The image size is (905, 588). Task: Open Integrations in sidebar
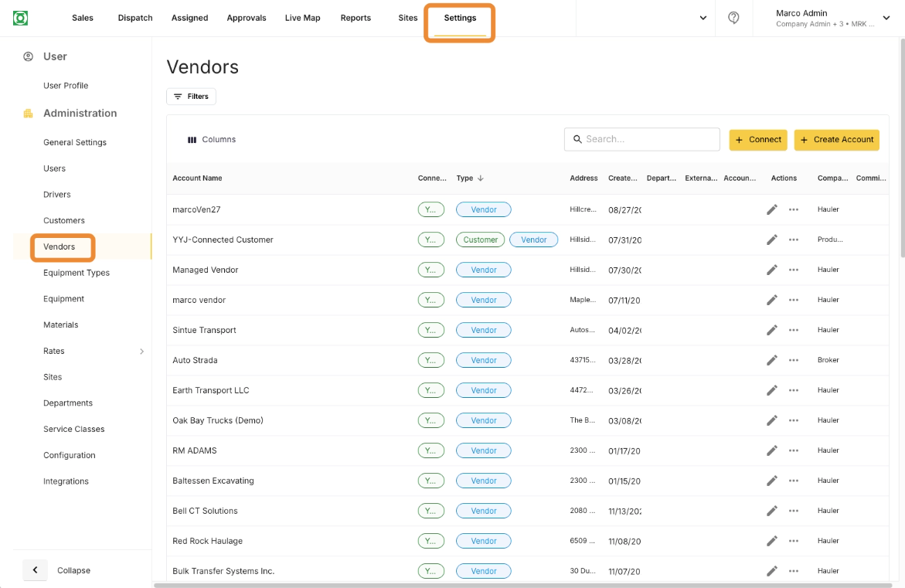coord(66,481)
